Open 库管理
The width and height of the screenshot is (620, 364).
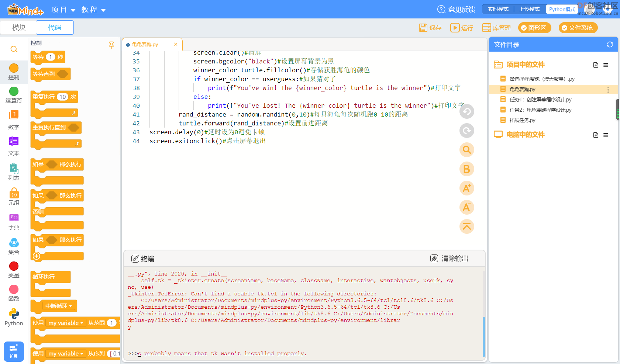[x=496, y=28]
